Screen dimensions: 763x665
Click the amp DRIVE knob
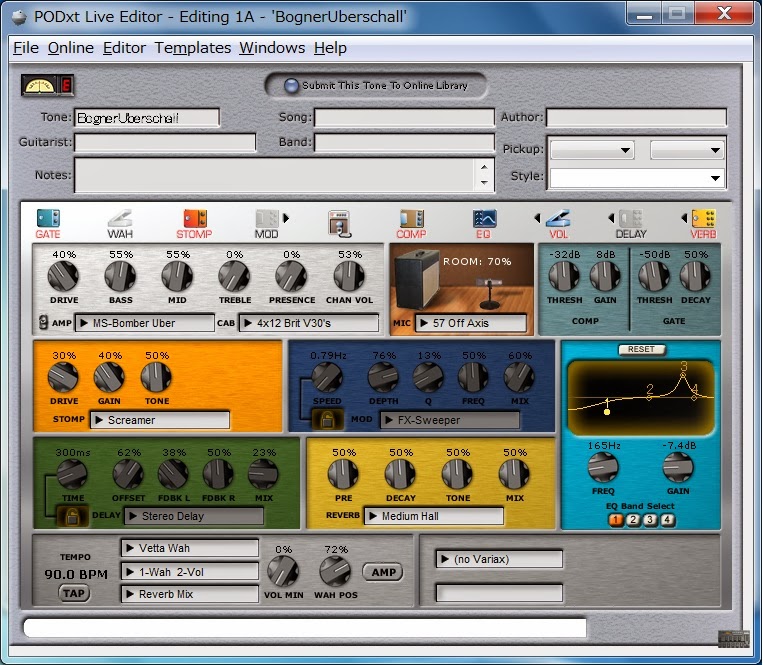click(x=63, y=276)
